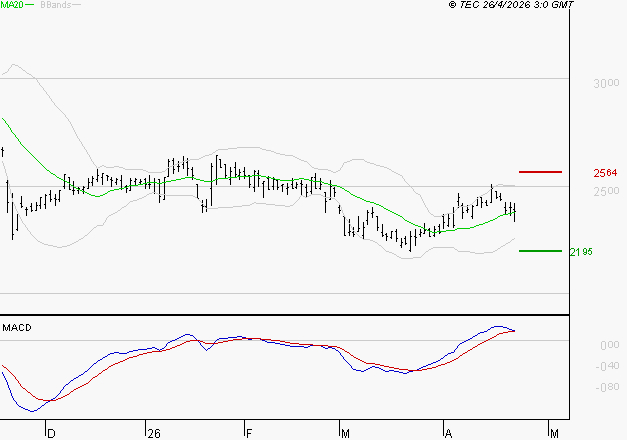The height and width of the screenshot is (440, 627).
Task: Click the A month marker on time axis
Action: (449, 434)
